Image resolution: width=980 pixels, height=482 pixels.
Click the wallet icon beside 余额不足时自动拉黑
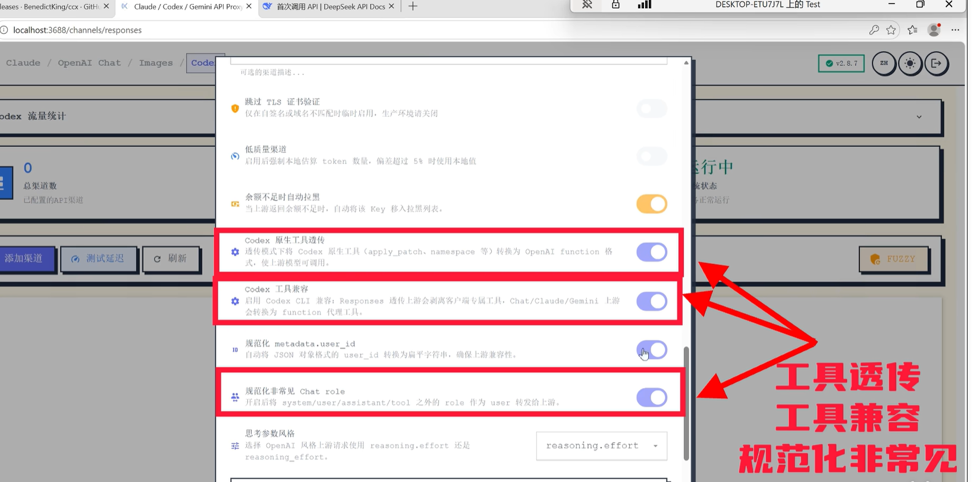[235, 204]
